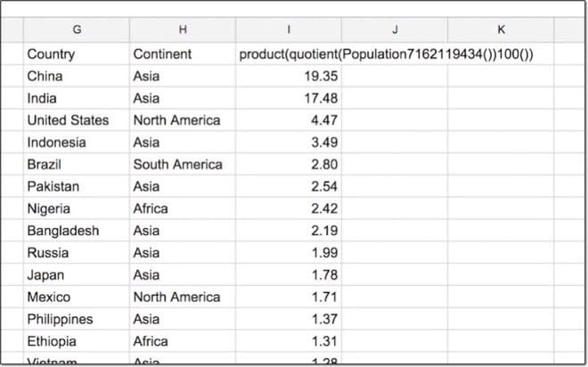Select the Russia cell
The image size is (588, 367).
coord(77,253)
